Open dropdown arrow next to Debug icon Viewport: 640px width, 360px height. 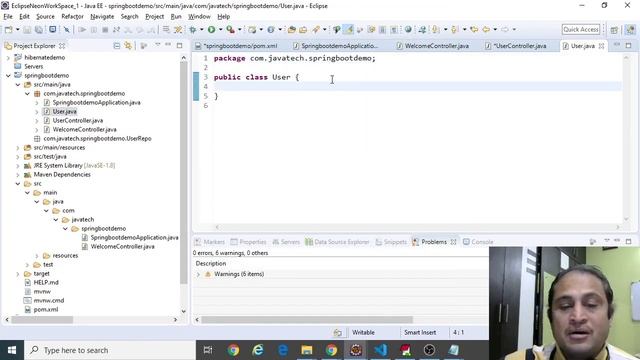(202, 29)
